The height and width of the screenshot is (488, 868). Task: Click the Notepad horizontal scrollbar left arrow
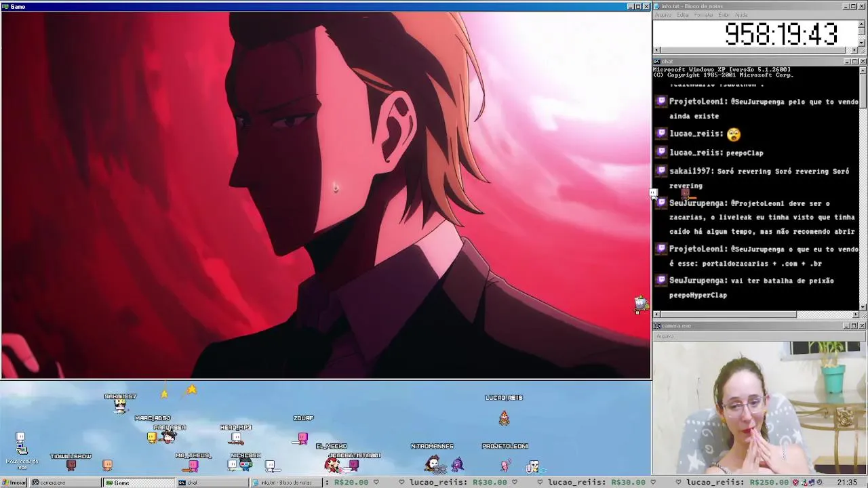point(656,50)
